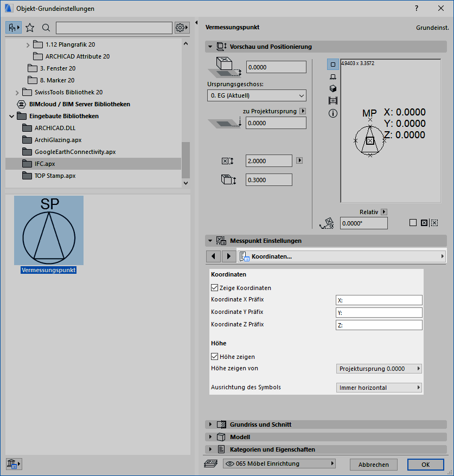Click the Koordinate Y Präfix field
The height and width of the screenshot is (476, 454).
(379, 312)
